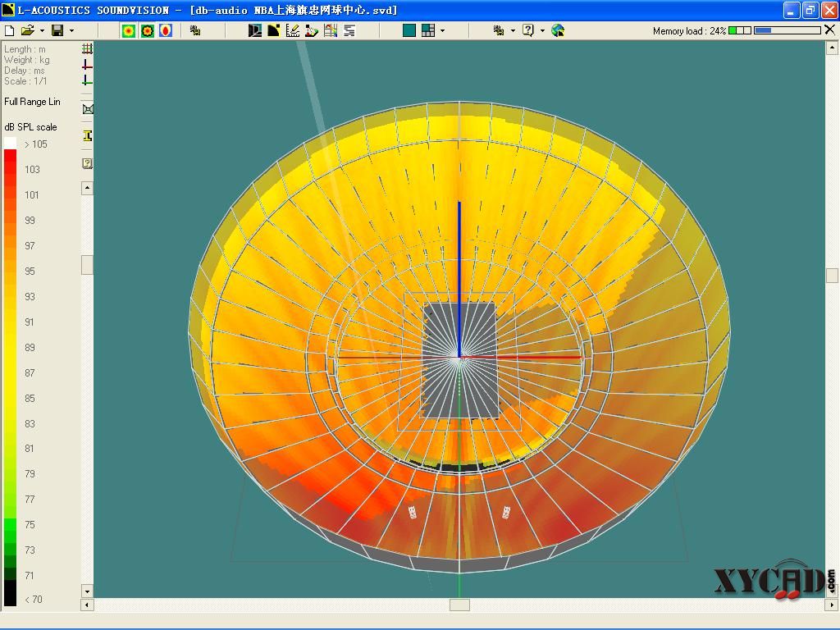This screenshot has height=630, width=840.
Task: Click the red axis icon in side panel
Action: [87, 65]
